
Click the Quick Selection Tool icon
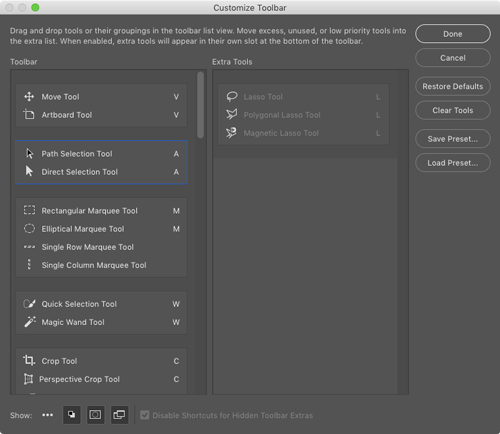pos(29,304)
